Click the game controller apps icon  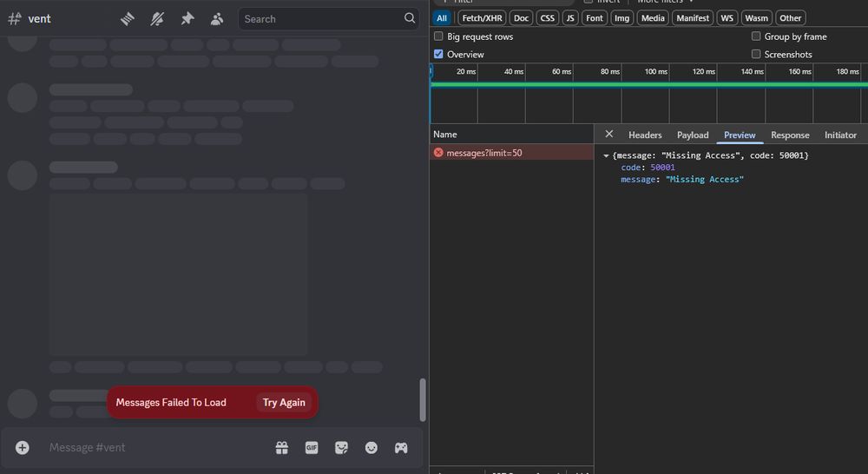pyautogui.click(x=401, y=447)
